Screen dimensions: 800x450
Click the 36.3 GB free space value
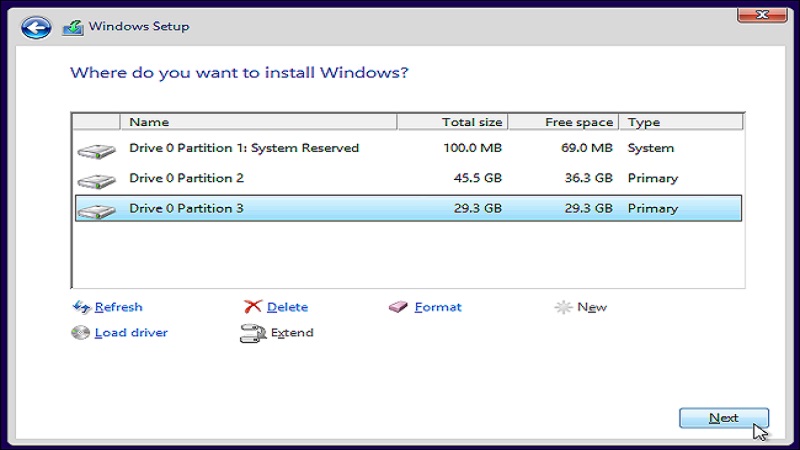click(x=588, y=178)
